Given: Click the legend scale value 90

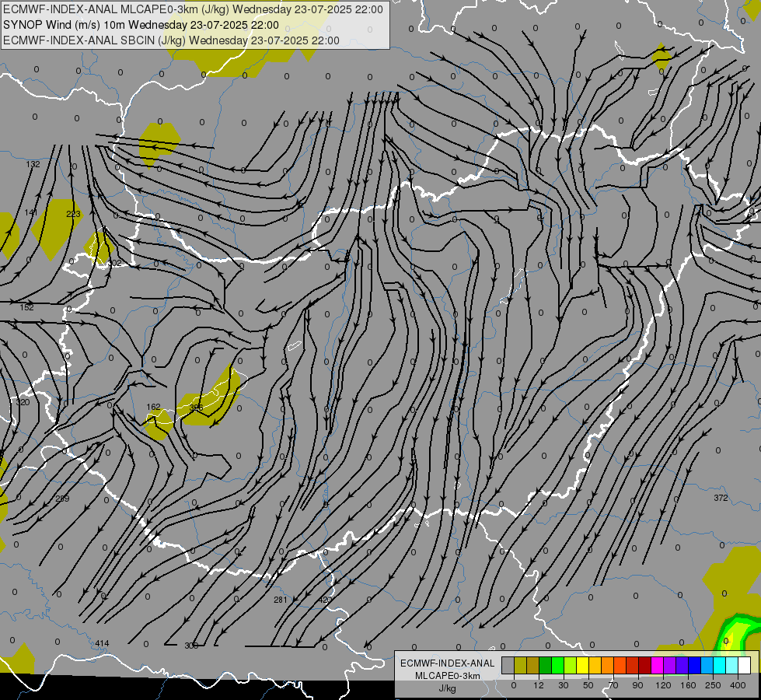Looking at the screenshot, I should pos(637,685).
